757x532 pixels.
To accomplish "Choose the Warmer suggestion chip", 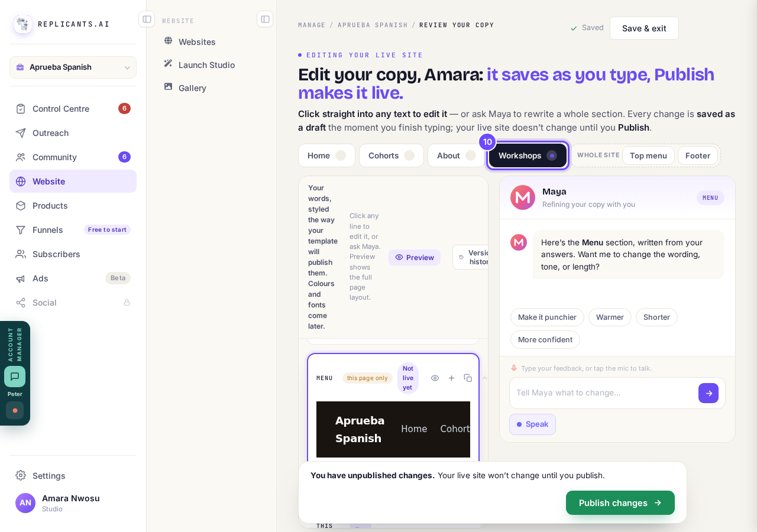I will pos(610,317).
